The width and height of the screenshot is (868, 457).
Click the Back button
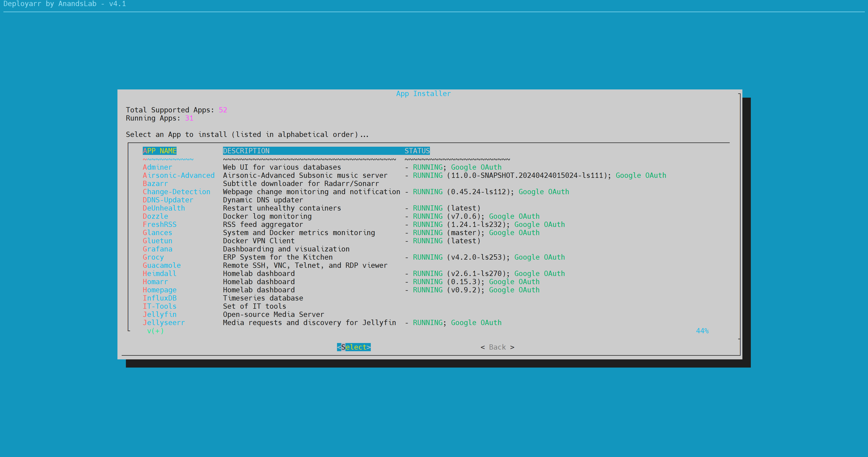[x=497, y=347]
